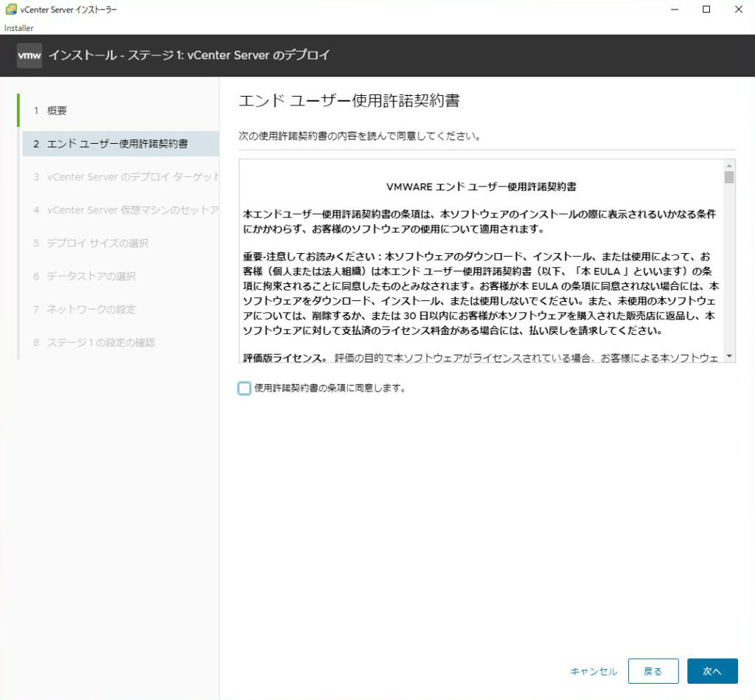
Task: Select step 8 ステージ 1 の設定の確認
Action: pos(121,342)
